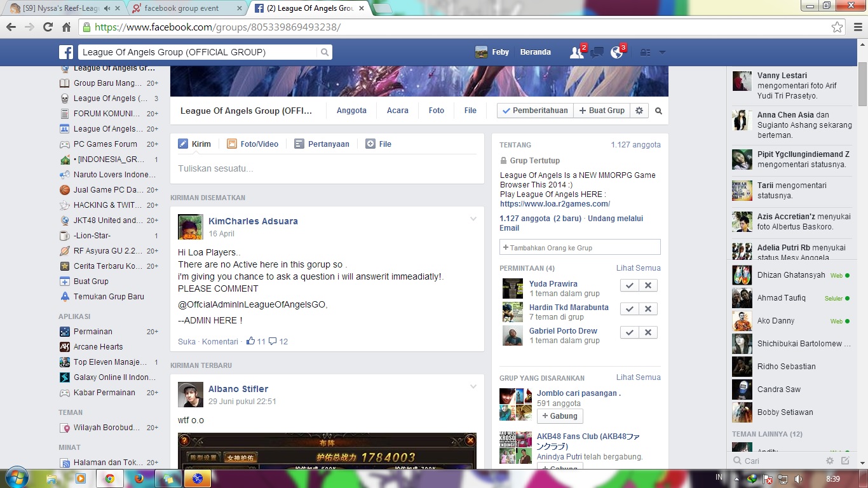This screenshot has height=488, width=868.
Task: Join the Jomblo cari pasangan group
Action: tap(560, 416)
